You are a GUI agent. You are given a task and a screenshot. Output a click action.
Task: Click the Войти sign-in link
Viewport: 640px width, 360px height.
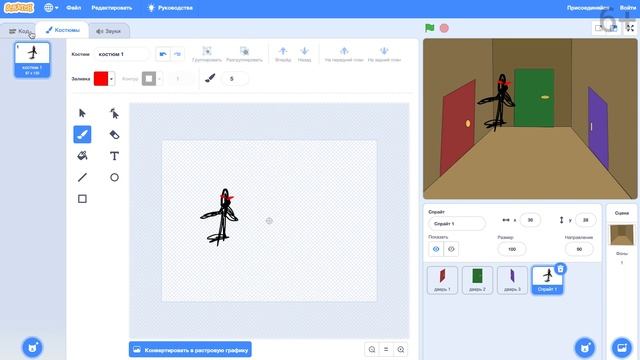pos(628,8)
